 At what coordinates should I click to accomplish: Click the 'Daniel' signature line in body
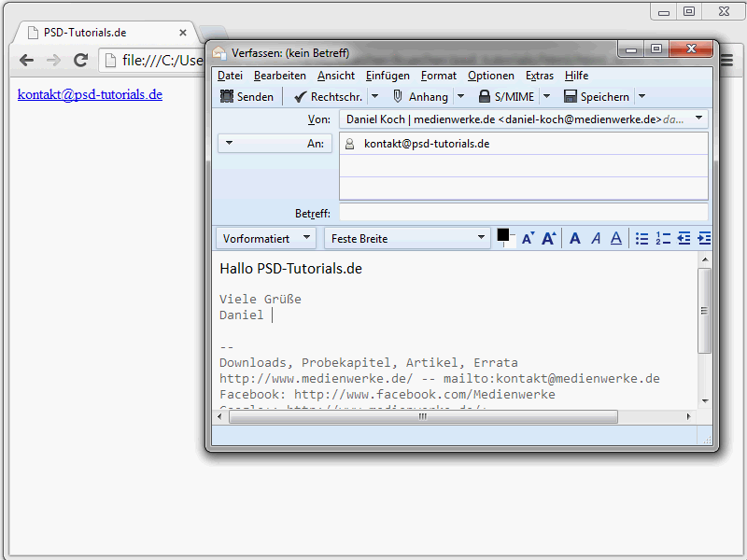click(242, 315)
